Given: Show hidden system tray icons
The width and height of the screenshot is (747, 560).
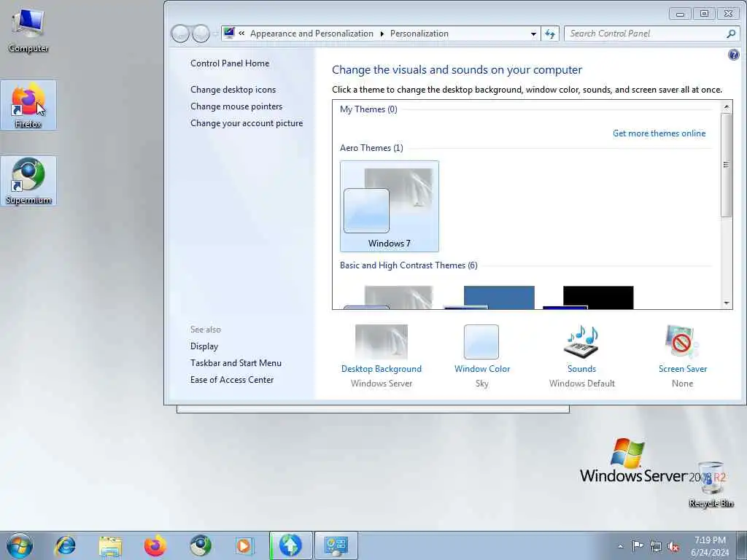Looking at the screenshot, I should point(620,546).
